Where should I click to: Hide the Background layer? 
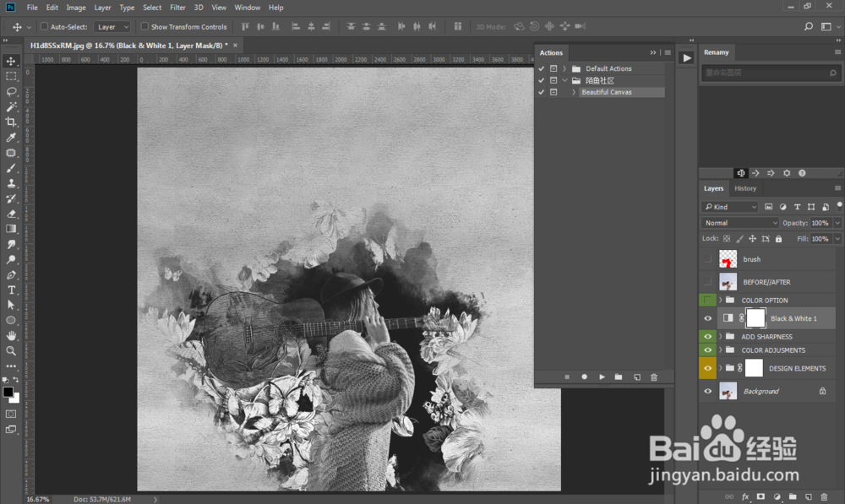pos(707,392)
